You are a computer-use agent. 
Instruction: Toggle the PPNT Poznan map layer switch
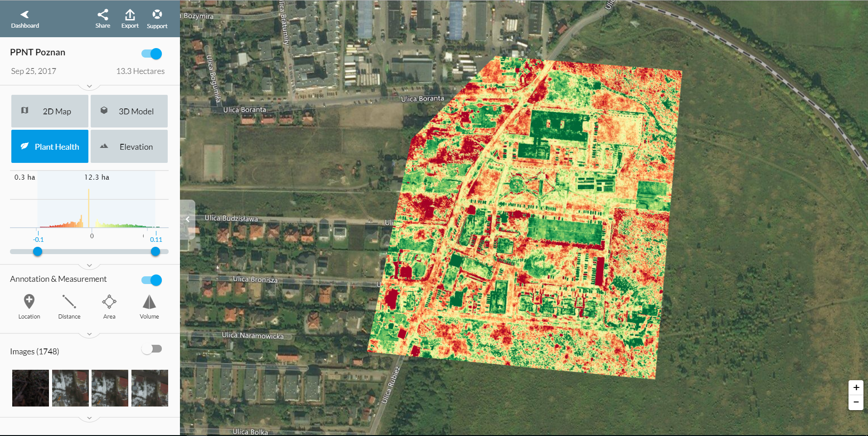coord(152,54)
